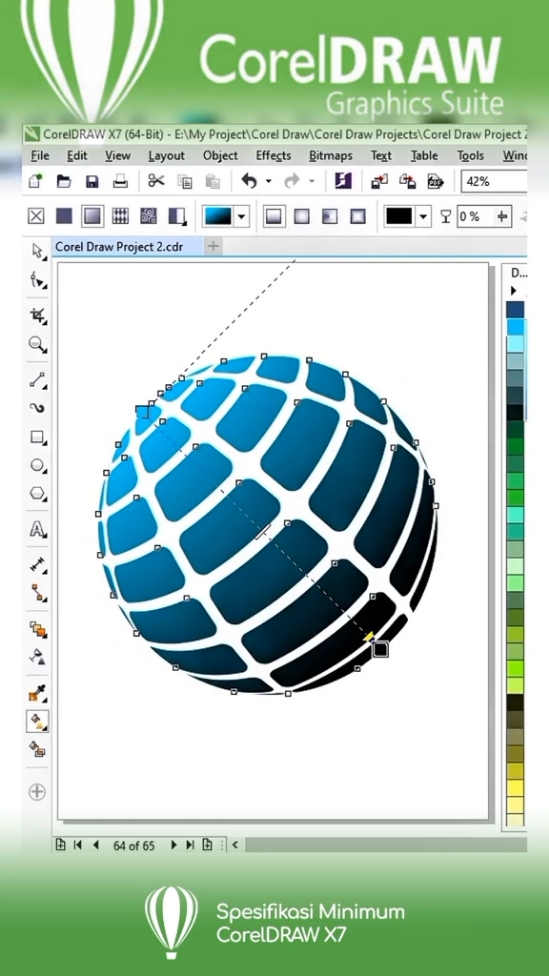The width and height of the screenshot is (549, 976).
Task: Open the View menu
Action: point(118,156)
